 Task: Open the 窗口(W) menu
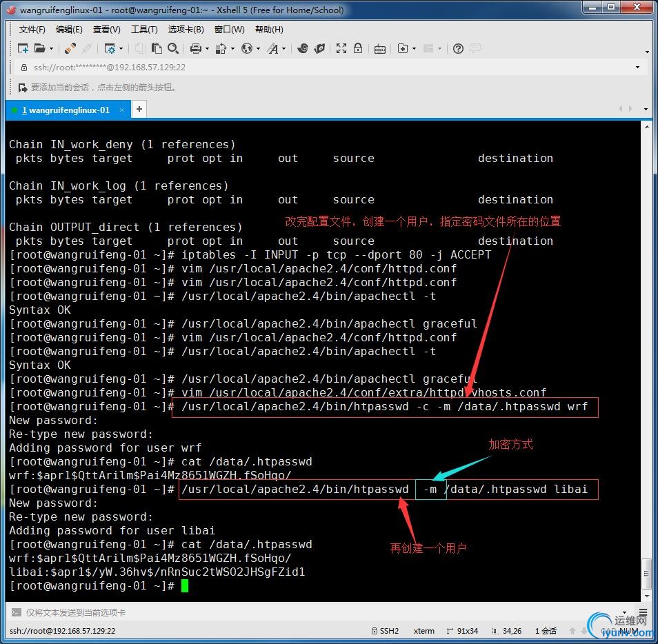(x=230, y=30)
